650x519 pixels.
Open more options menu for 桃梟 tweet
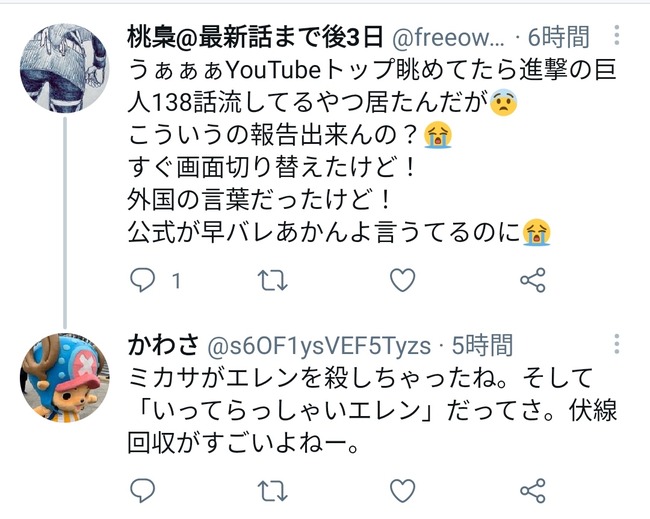[617, 35]
